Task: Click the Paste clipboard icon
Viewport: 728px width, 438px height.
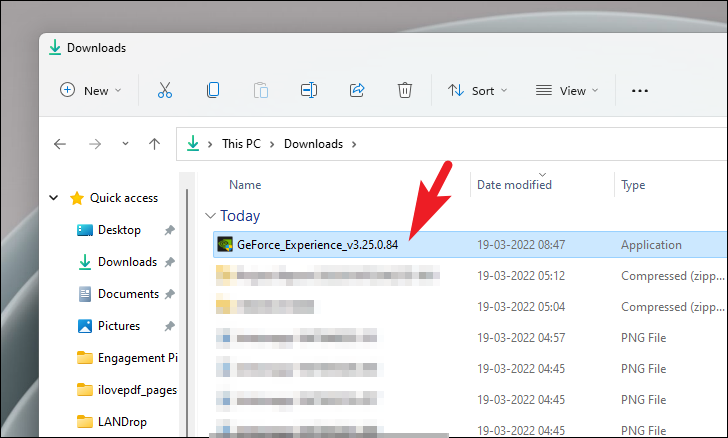Action: [x=261, y=90]
